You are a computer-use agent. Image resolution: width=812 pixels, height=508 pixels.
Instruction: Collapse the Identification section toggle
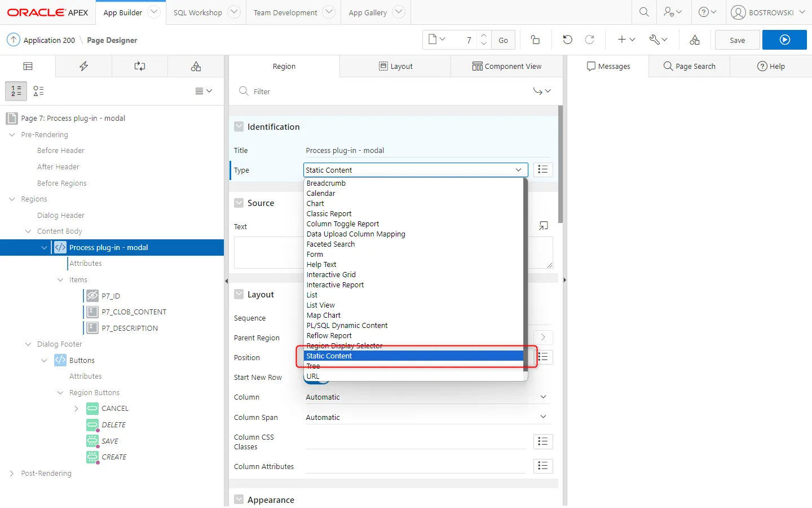coord(239,127)
